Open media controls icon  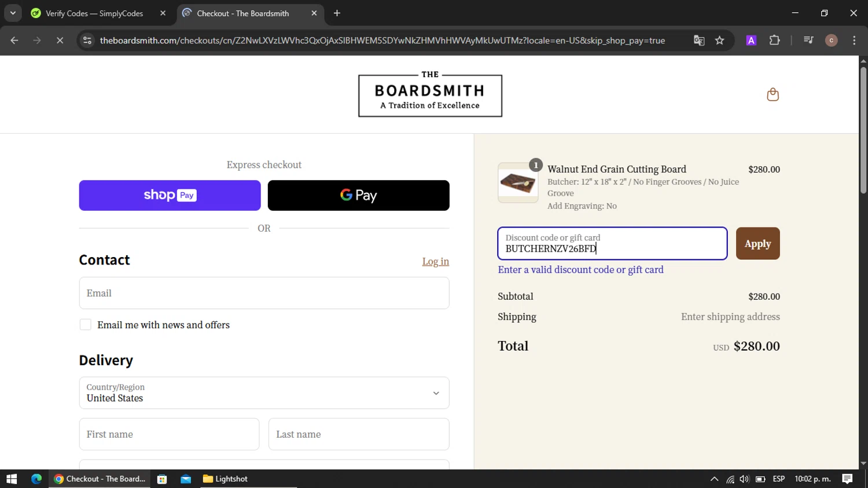(808, 41)
